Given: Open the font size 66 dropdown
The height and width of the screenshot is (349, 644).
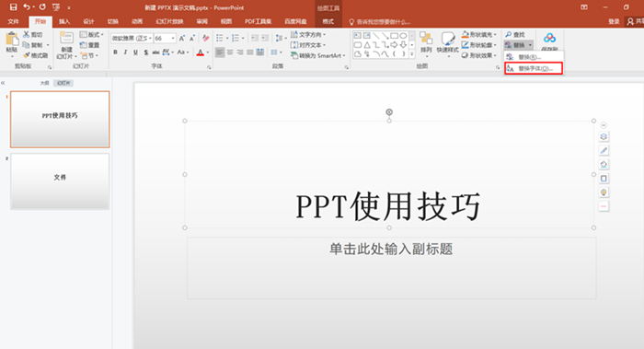Looking at the screenshot, I should (x=173, y=39).
